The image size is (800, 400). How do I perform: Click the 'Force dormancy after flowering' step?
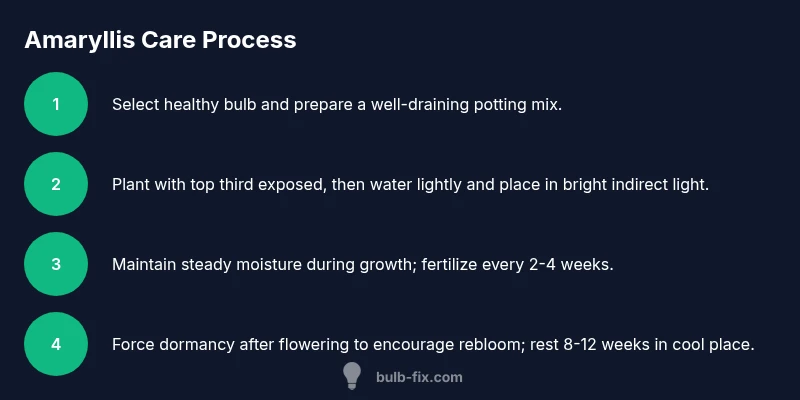point(432,344)
